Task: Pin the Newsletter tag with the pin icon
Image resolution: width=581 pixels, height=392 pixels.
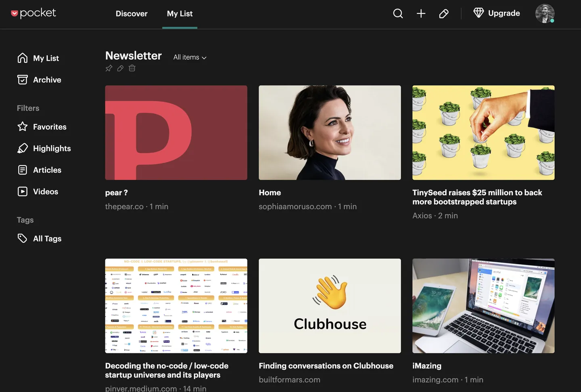Action: tap(109, 68)
